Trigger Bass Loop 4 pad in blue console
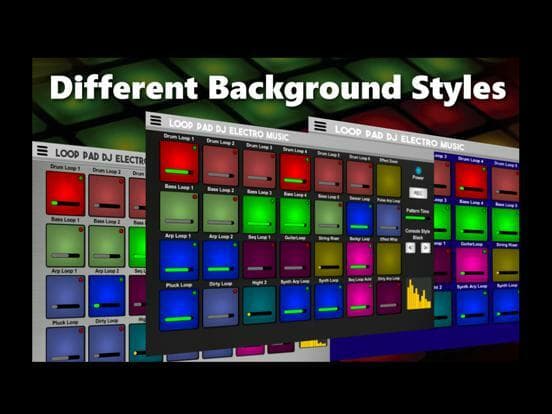Viewport: 552px width, 414px height. tap(471, 223)
